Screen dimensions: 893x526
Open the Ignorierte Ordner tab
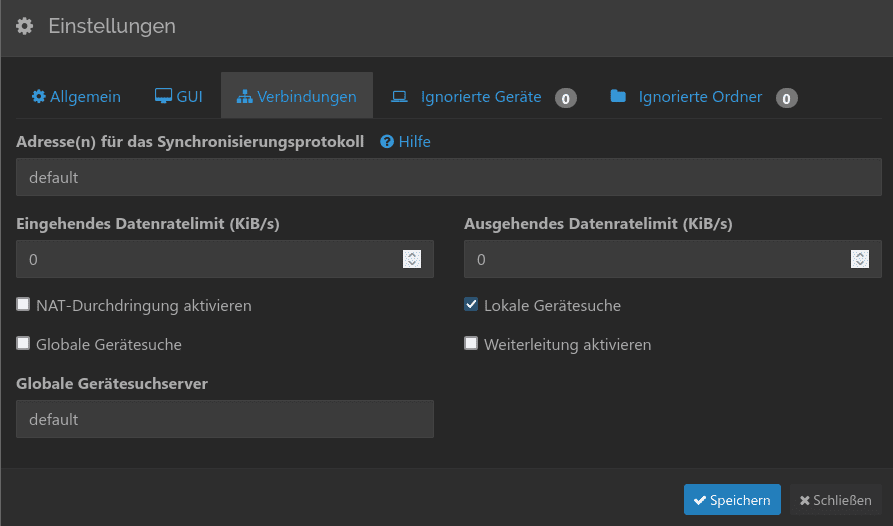point(703,97)
